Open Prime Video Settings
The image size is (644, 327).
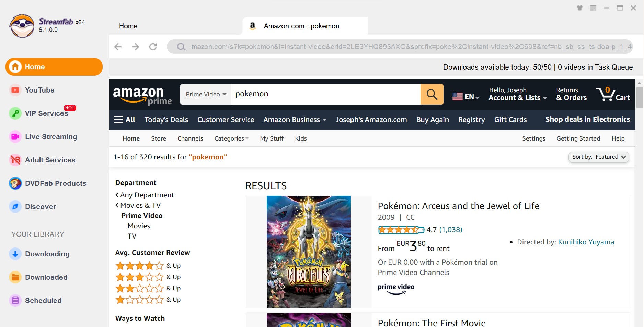pos(534,138)
